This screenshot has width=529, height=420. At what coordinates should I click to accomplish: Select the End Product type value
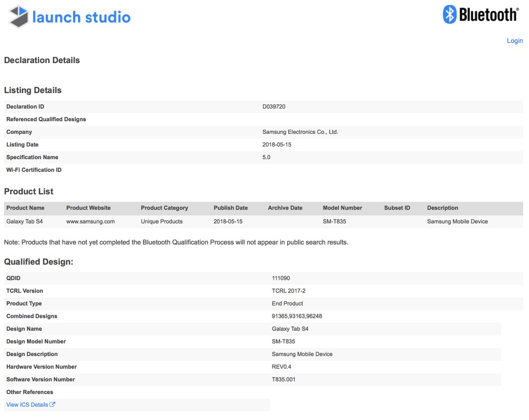287,303
